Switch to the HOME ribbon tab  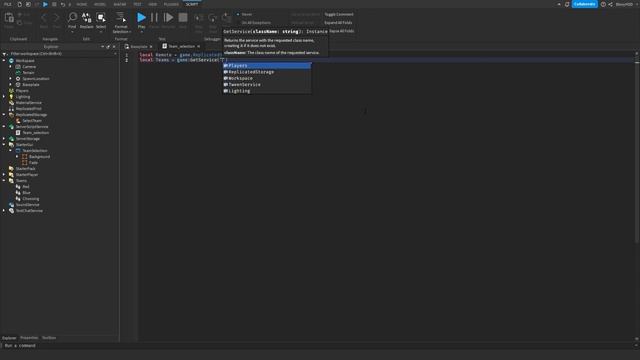[82, 4]
